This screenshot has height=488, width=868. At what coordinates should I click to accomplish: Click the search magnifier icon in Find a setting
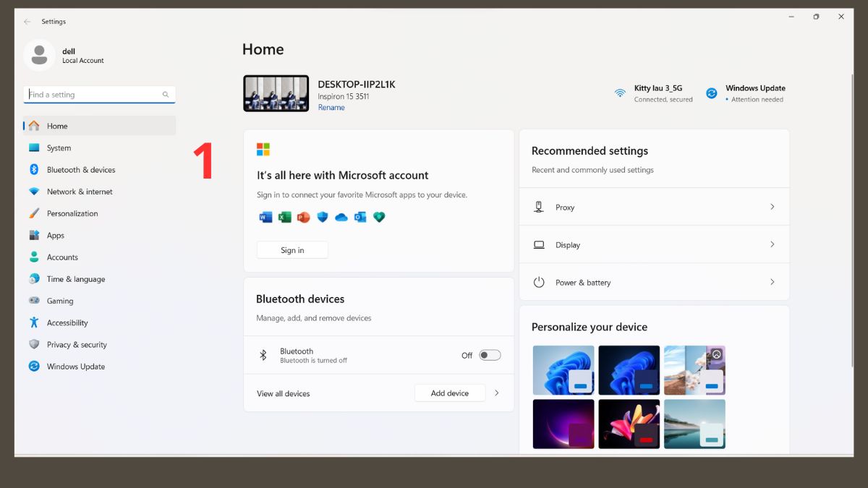(x=166, y=95)
